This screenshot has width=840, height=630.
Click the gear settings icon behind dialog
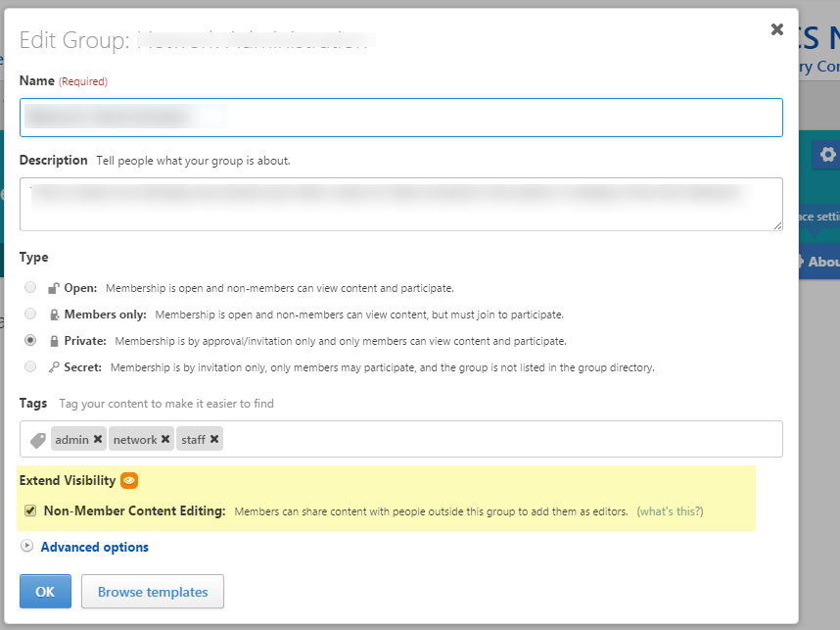coord(827,155)
